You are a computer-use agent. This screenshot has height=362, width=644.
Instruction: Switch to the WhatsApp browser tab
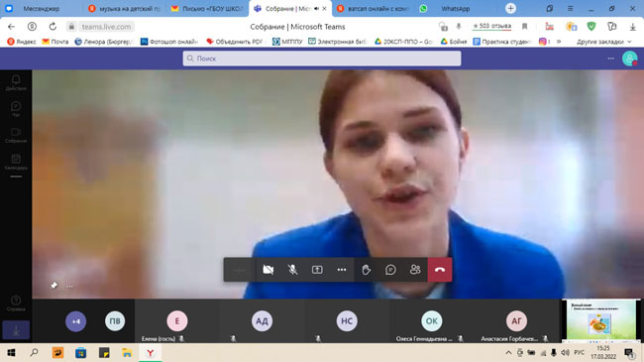(456, 9)
